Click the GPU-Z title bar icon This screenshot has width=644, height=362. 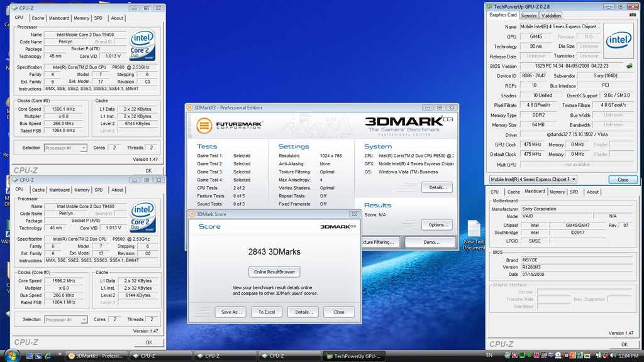click(x=489, y=6)
